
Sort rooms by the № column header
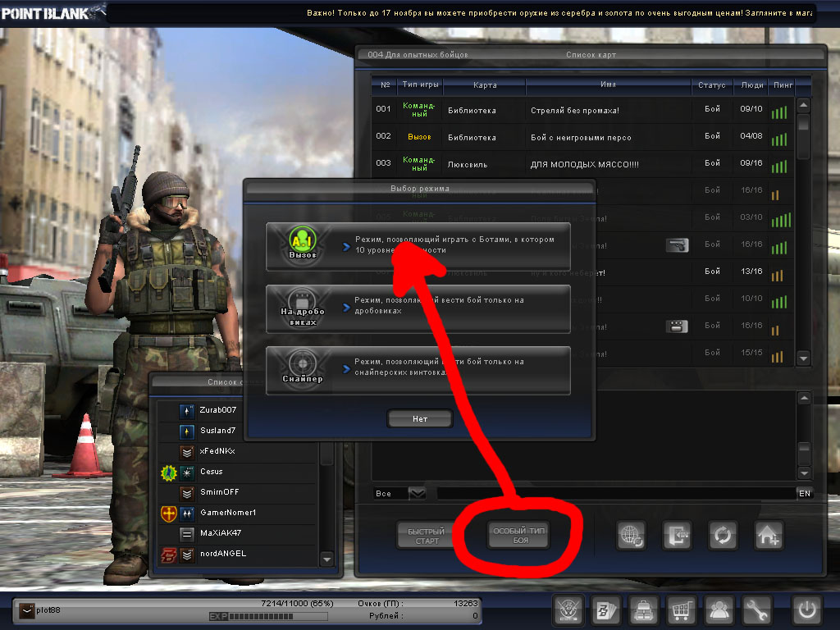(386, 84)
